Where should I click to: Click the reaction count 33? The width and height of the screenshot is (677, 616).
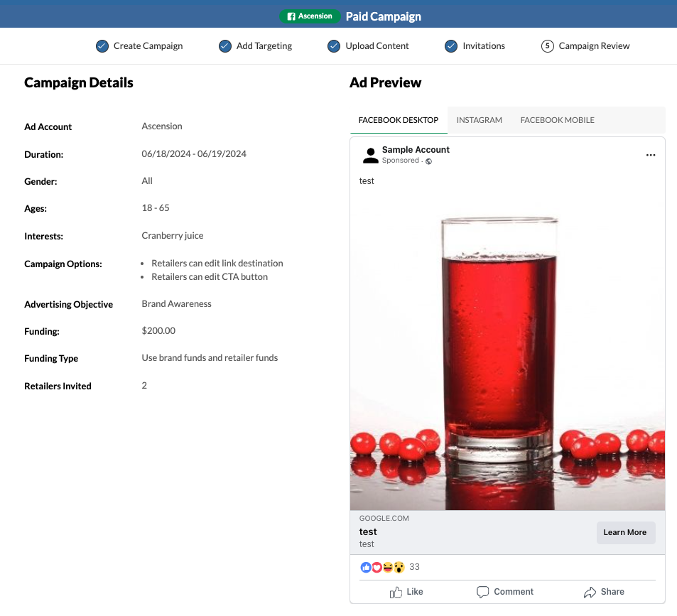pos(414,567)
